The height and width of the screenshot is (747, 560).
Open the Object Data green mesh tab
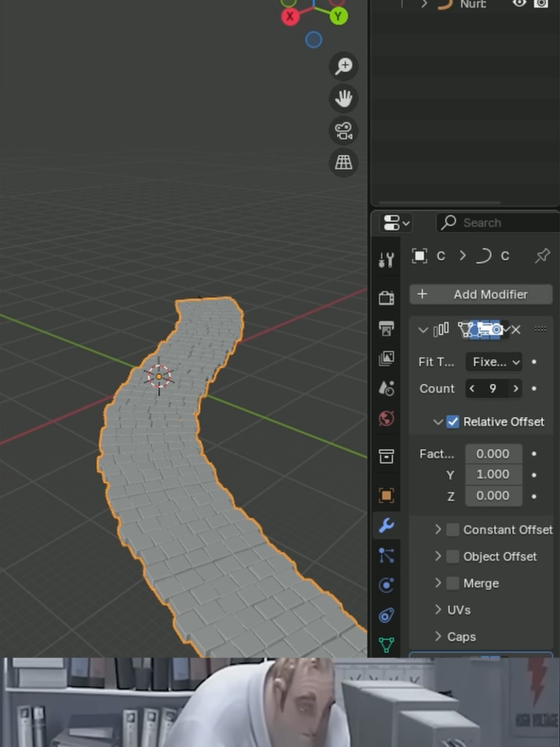[x=386, y=645]
